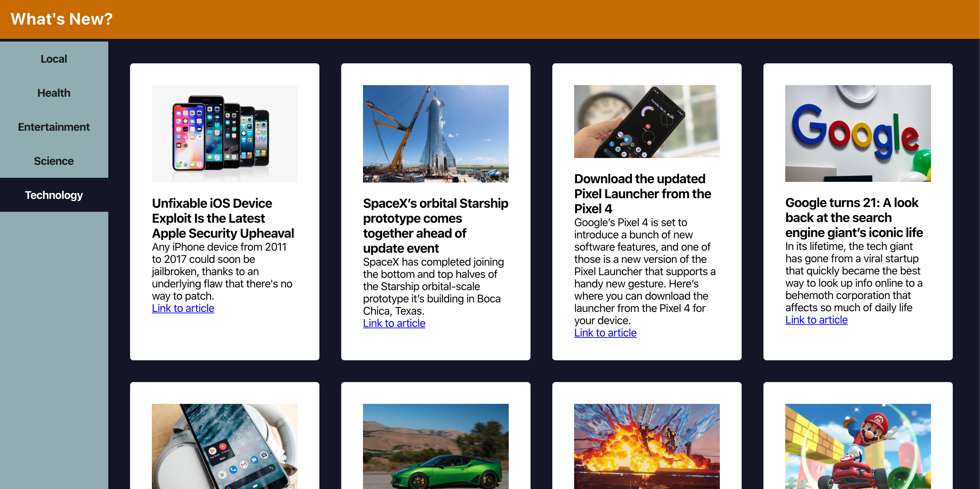Open link under iOS exploit article

(x=183, y=308)
